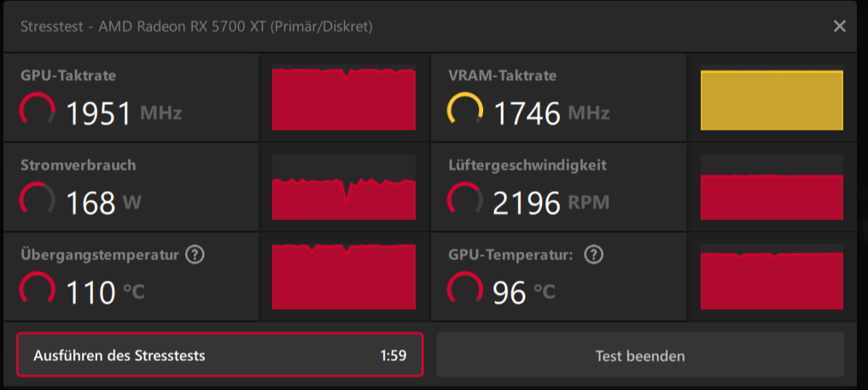Click the GPU-Taktrate history graph

point(344,97)
